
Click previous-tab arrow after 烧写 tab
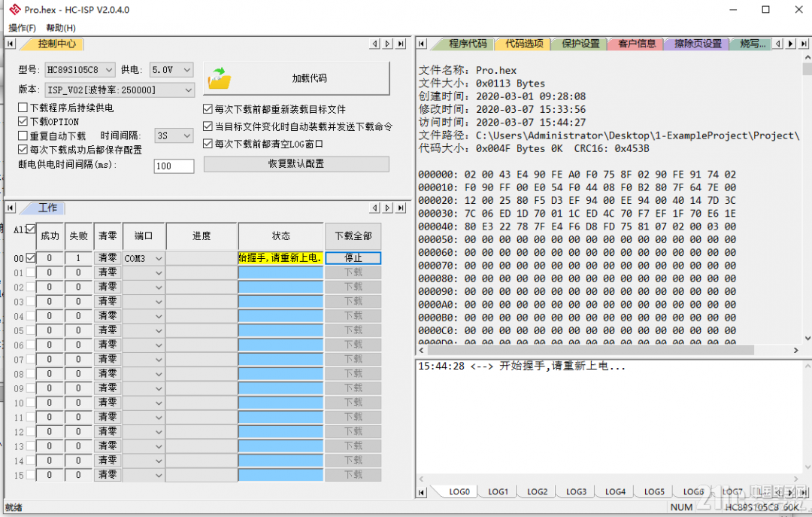tap(778, 44)
